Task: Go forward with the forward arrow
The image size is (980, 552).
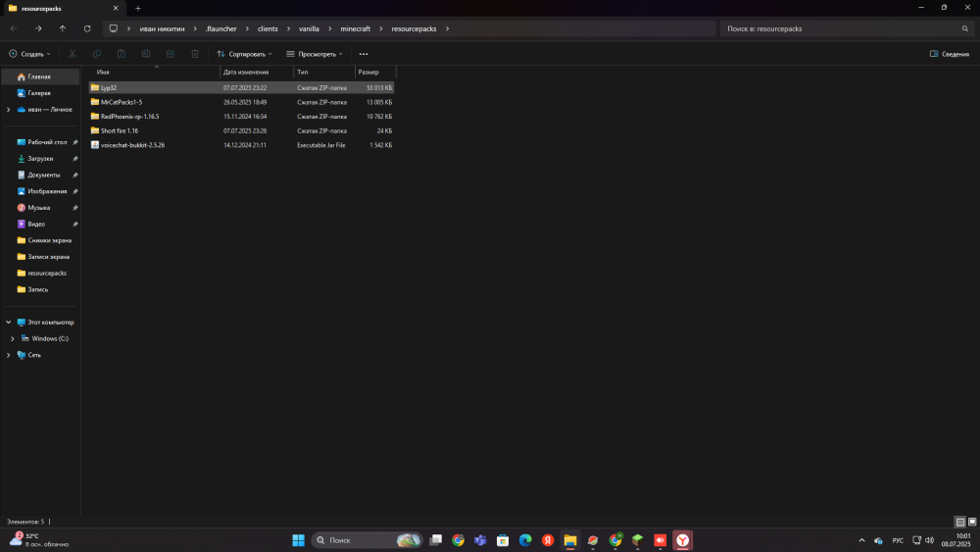Action: tap(38, 28)
